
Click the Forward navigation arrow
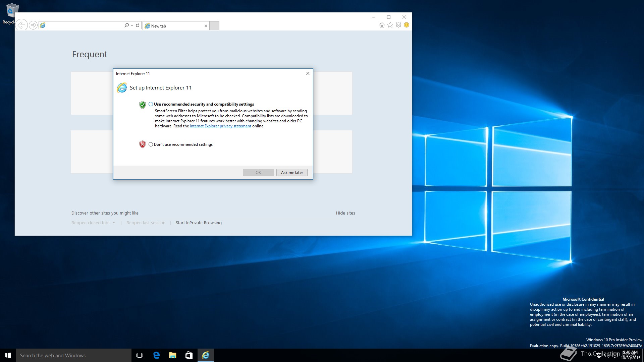tap(33, 25)
